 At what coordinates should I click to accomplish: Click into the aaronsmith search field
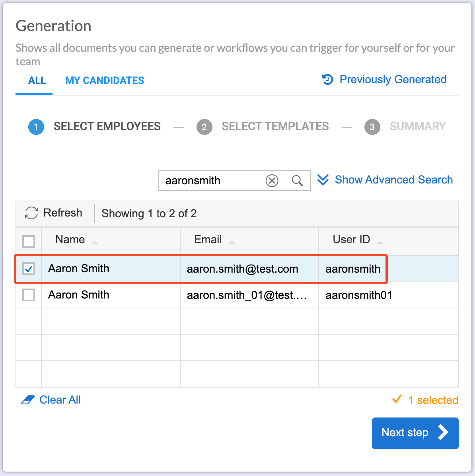(x=211, y=181)
